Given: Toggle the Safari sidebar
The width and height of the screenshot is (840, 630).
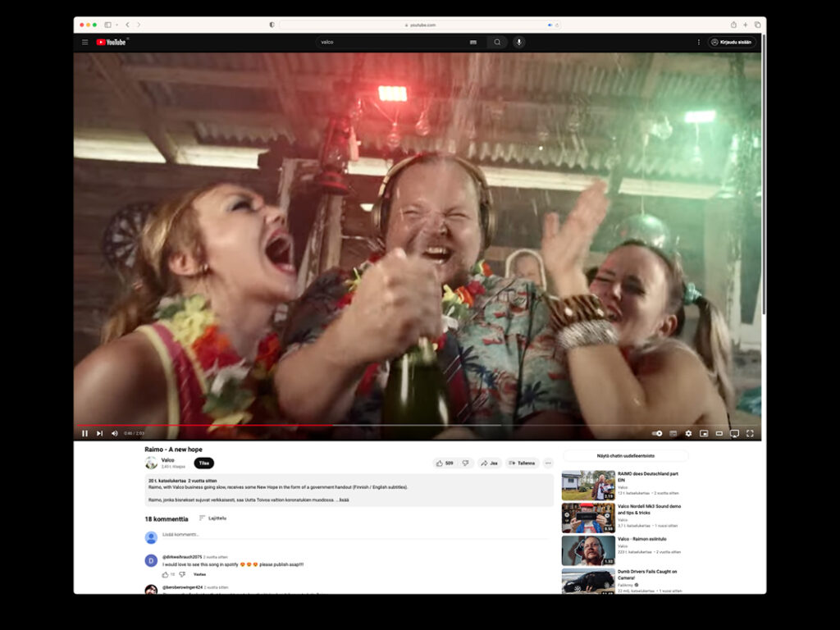Looking at the screenshot, I should click(x=107, y=25).
